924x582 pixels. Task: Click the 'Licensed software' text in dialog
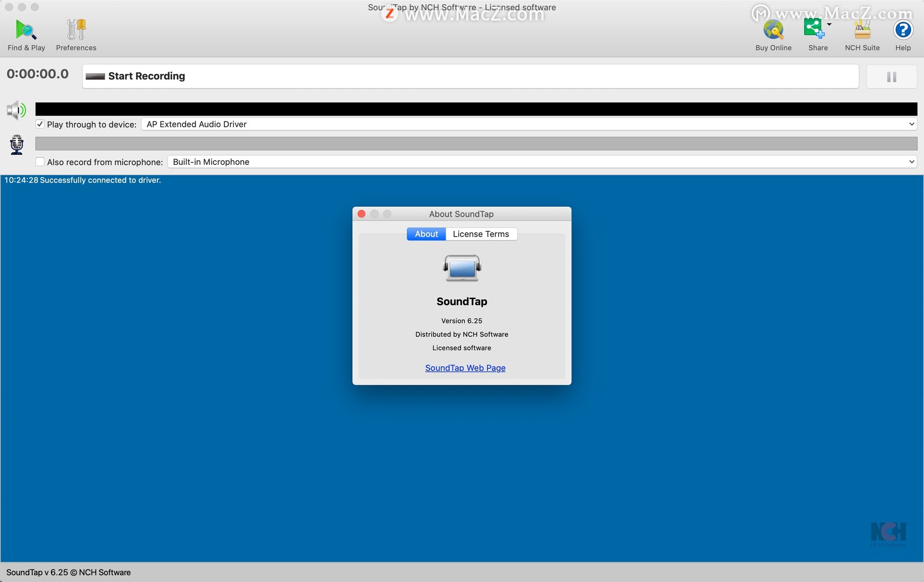462,348
